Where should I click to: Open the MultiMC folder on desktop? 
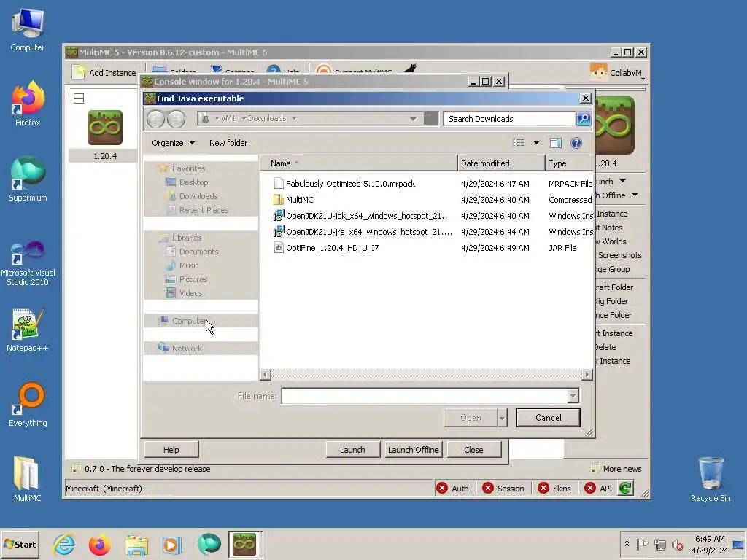tap(27, 479)
